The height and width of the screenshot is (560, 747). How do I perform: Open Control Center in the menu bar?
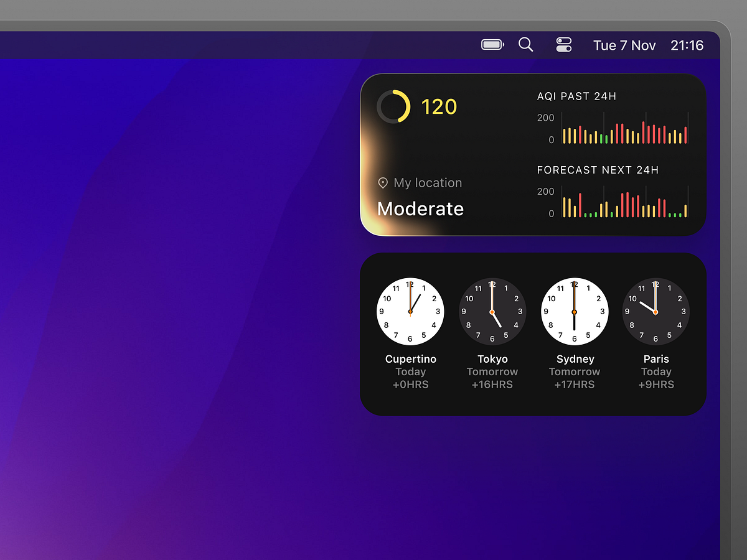(x=564, y=44)
